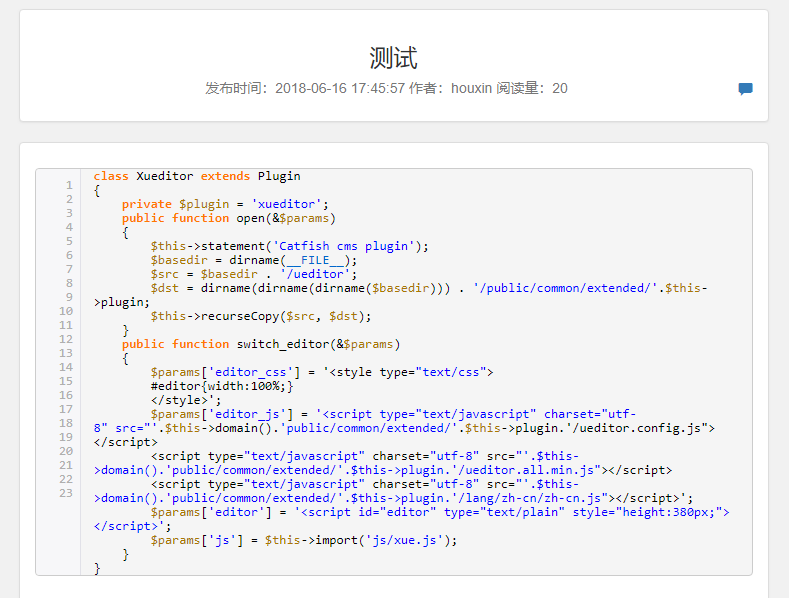
Task: Click the $this->statement('Catfish cms plugin') line
Action: [289, 246]
